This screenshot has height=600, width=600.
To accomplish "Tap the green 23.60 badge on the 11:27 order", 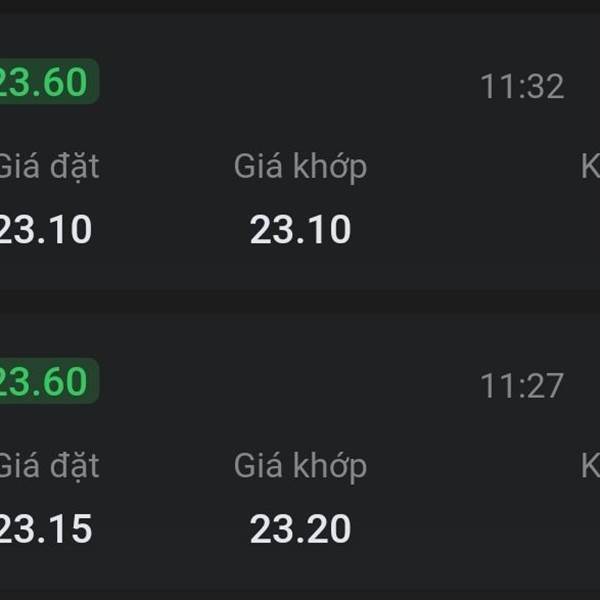I will coord(45,381).
